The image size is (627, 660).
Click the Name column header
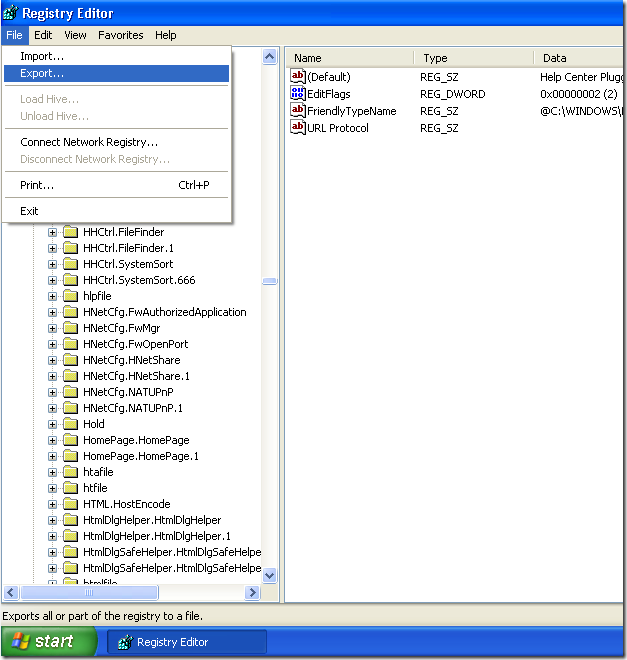(x=350, y=58)
